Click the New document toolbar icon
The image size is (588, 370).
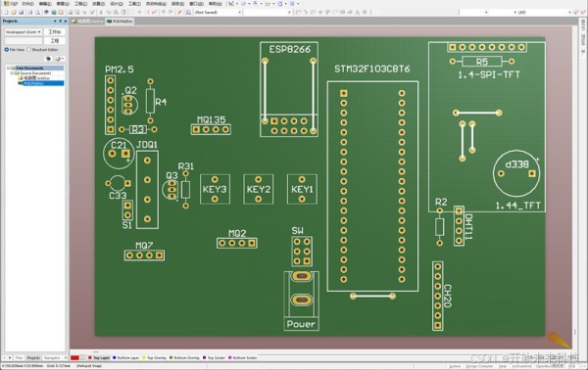pyautogui.click(x=7, y=13)
